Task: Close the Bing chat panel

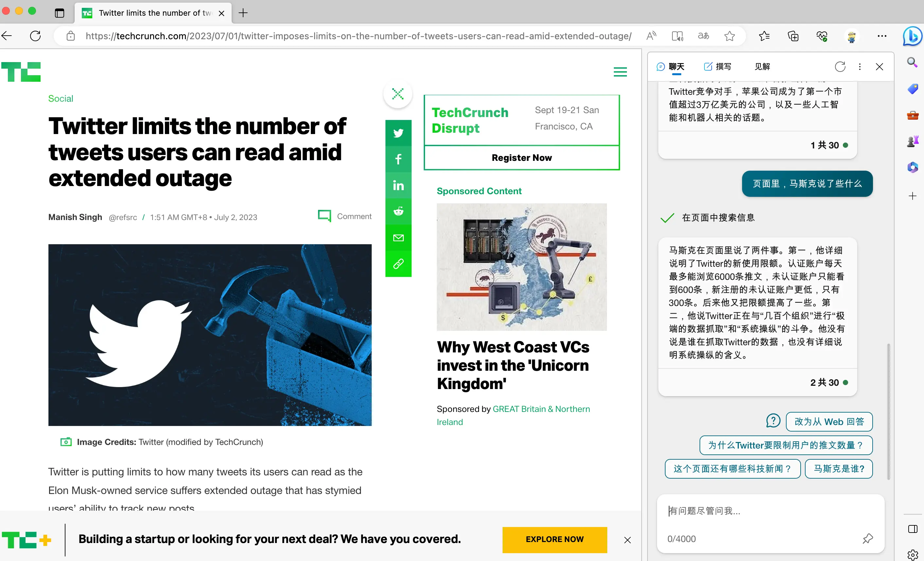Action: (880, 67)
